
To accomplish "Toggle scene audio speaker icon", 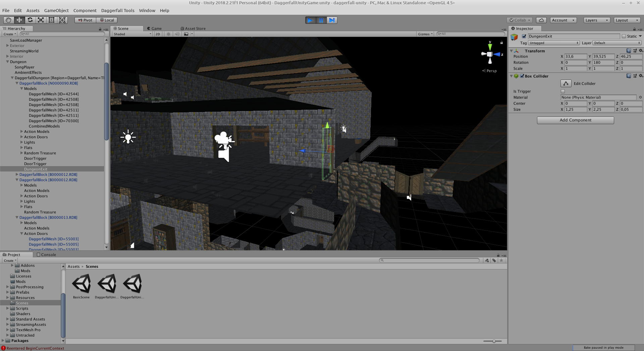I will [177, 34].
